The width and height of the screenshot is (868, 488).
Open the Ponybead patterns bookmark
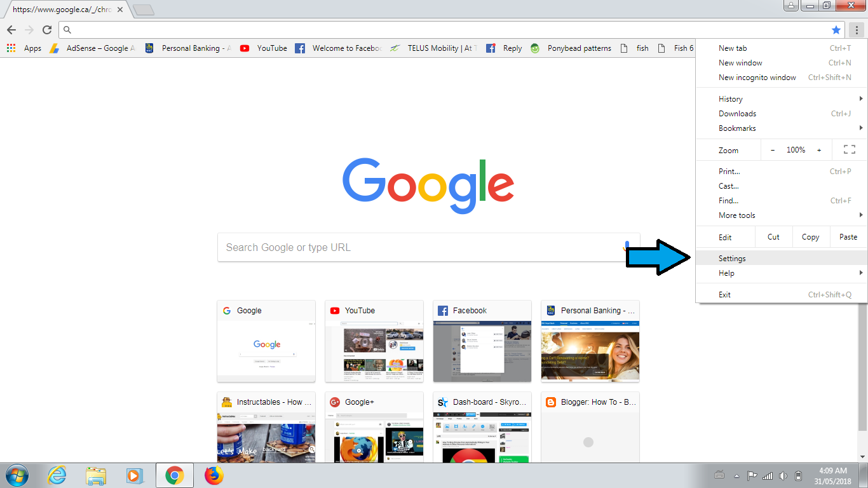click(571, 48)
